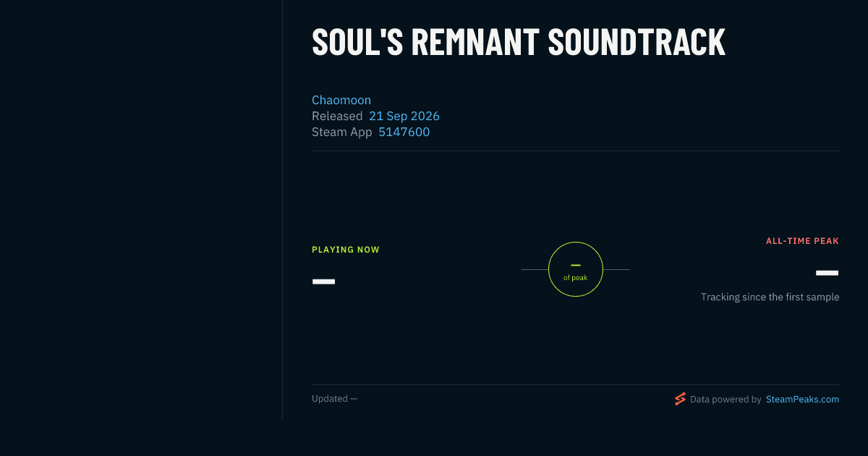Click the Released label

click(x=337, y=116)
